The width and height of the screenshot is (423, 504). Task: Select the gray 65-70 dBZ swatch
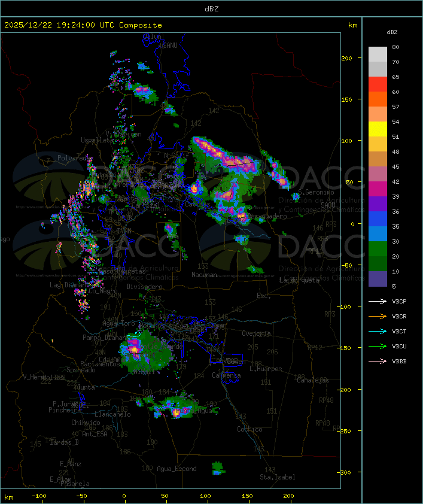[378, 69]
